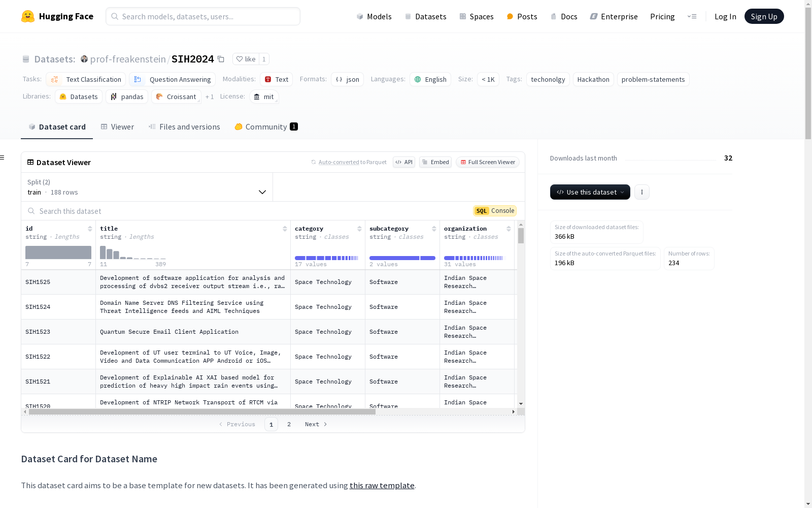The width and height of the screenshot is (812, 508).
Task: Open the Community tab
Action: pyautogui.click(x=266, y=127)
